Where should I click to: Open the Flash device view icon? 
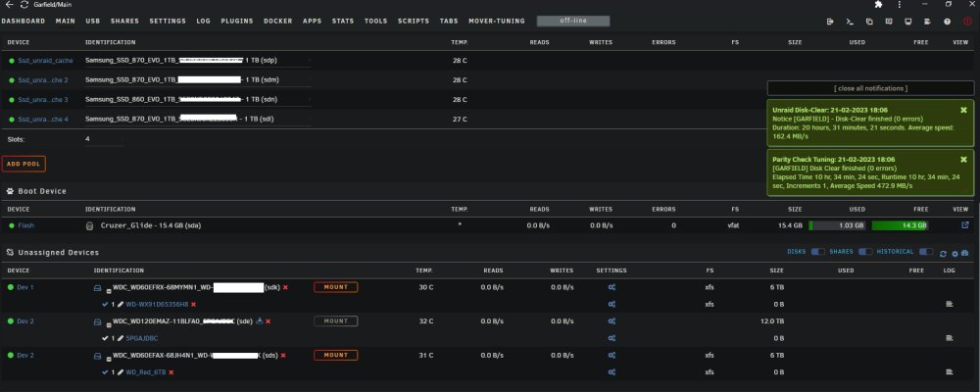coord(965,225)
